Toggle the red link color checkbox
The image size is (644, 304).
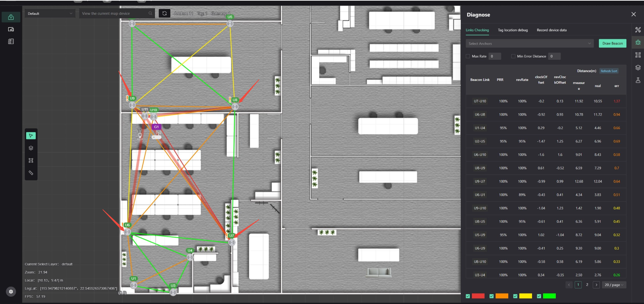(468, 296)
